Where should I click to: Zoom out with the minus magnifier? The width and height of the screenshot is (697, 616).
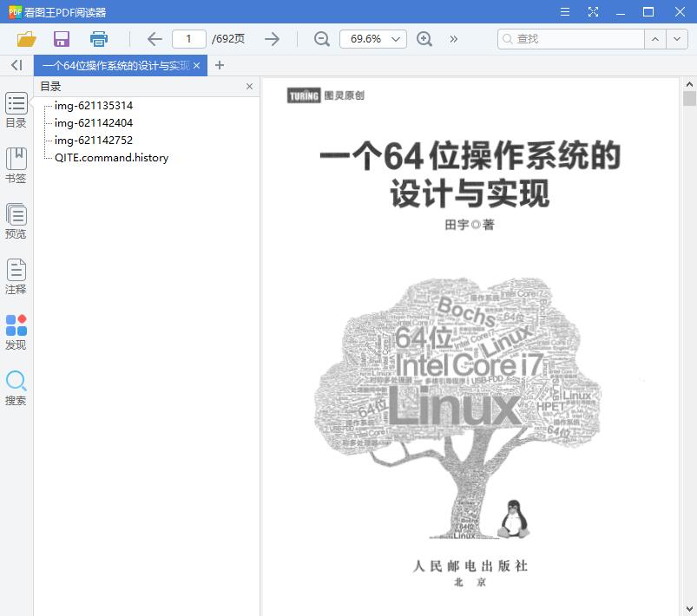(321, 39)
